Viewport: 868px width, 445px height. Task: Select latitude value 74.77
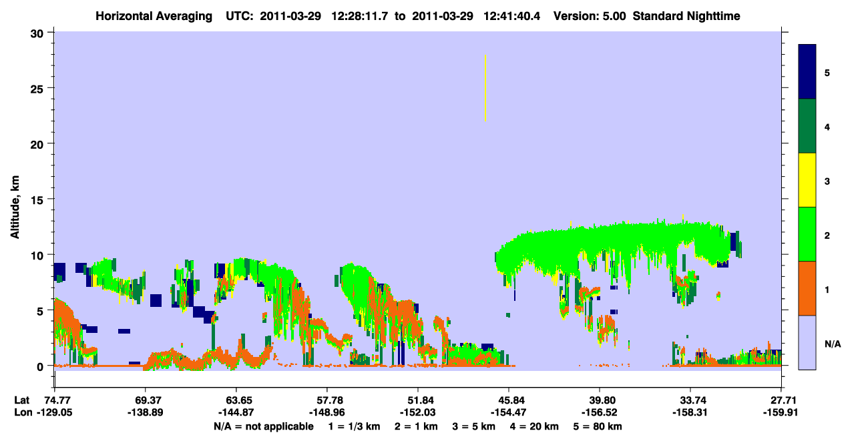57,400
